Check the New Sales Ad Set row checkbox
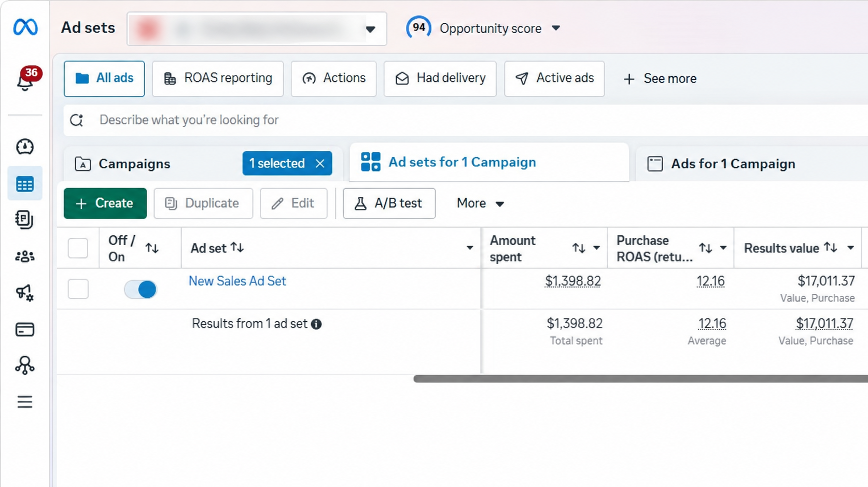The image size is (868, 487). point(78,289)
